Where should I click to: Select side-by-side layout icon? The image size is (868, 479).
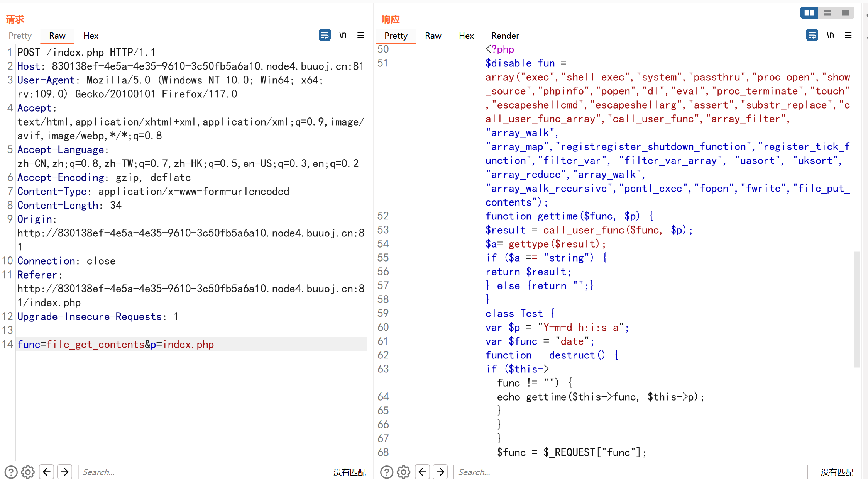tap(809, 13)
